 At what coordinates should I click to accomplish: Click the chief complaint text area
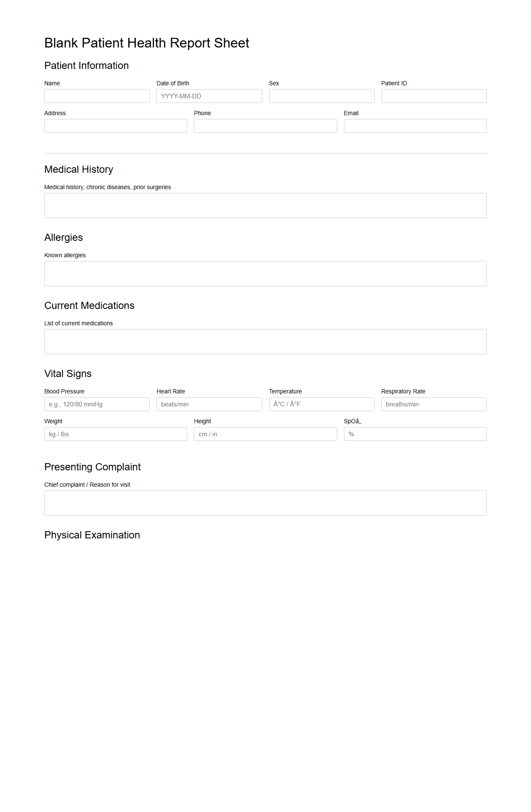tap(265, 503)
